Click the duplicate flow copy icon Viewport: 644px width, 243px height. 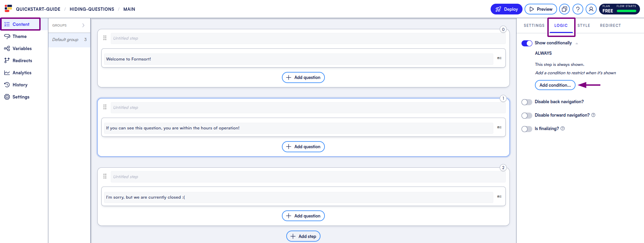(x=564, y=9)
